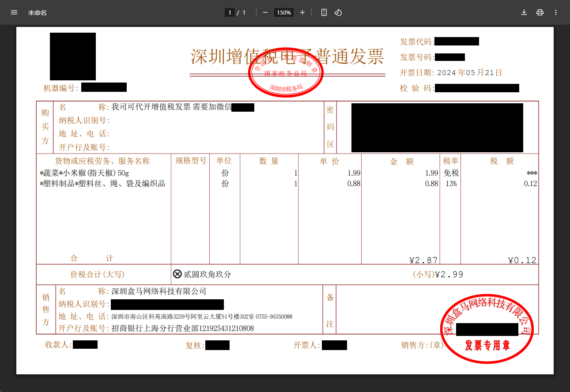Select the 密码区 label
The width and height of the screenshot is (570, 392).
click(330, 127)
